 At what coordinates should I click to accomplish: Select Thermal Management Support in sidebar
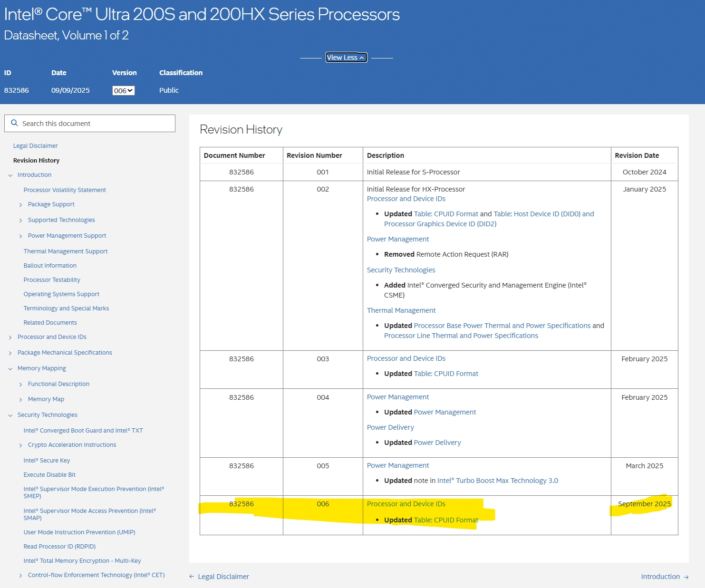66,251
